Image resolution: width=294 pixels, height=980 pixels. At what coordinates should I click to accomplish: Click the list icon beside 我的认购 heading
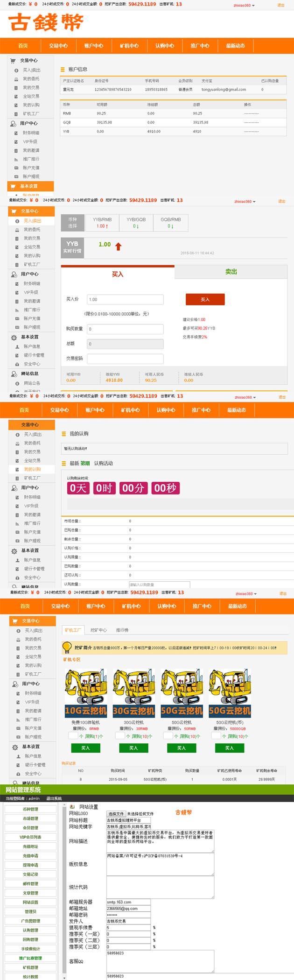coord(64,434)
